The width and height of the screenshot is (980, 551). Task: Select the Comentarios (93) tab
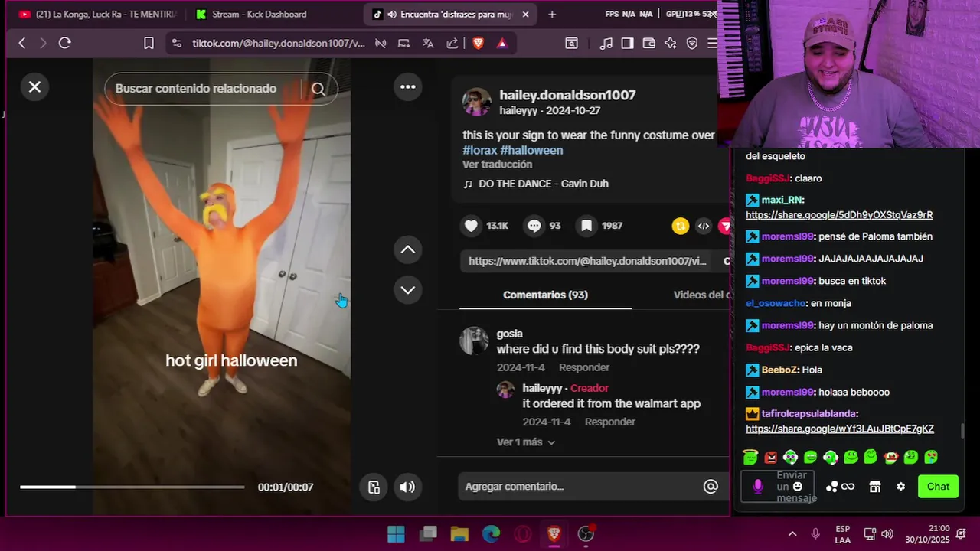pyautogui.click(x=545, y=295)
